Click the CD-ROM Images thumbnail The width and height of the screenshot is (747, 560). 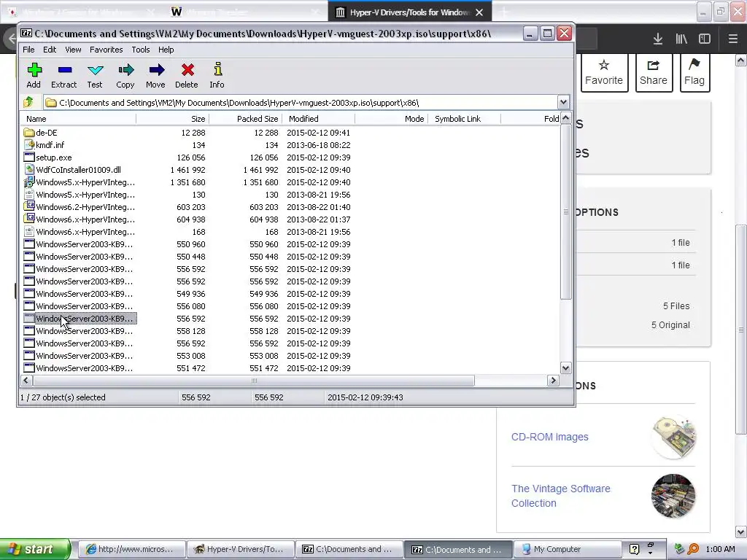673,437
